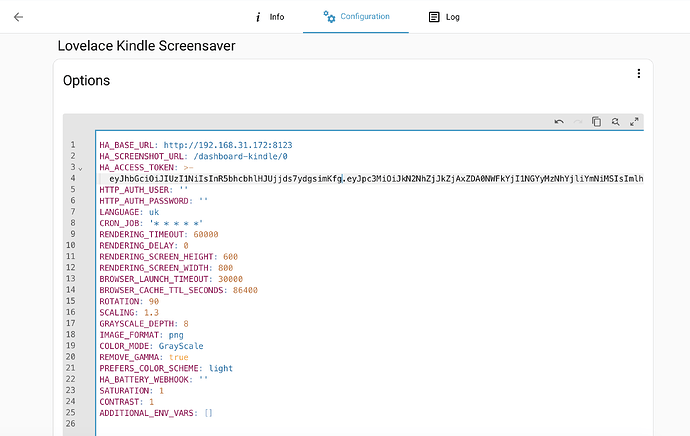Click the IMAGE_FORMAT value png
Image resolution: width=690 pixels, height=436 pixels.
coord(176,335)
